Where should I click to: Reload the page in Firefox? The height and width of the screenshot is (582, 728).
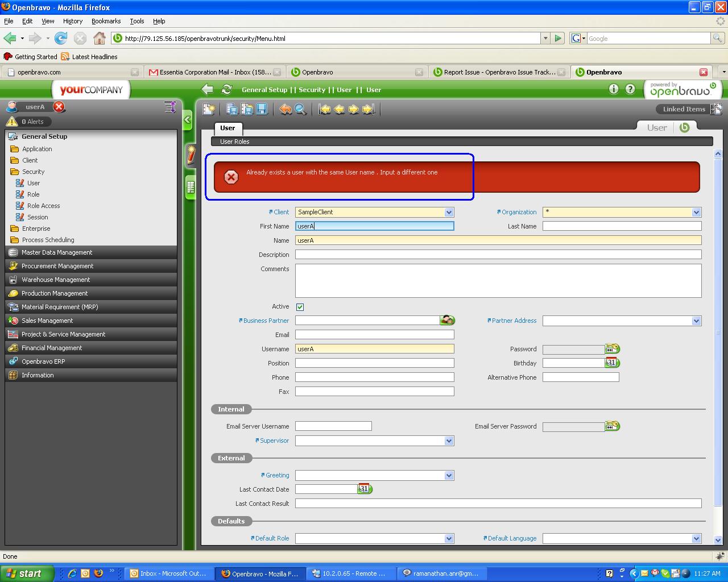[x=61, y=38]
